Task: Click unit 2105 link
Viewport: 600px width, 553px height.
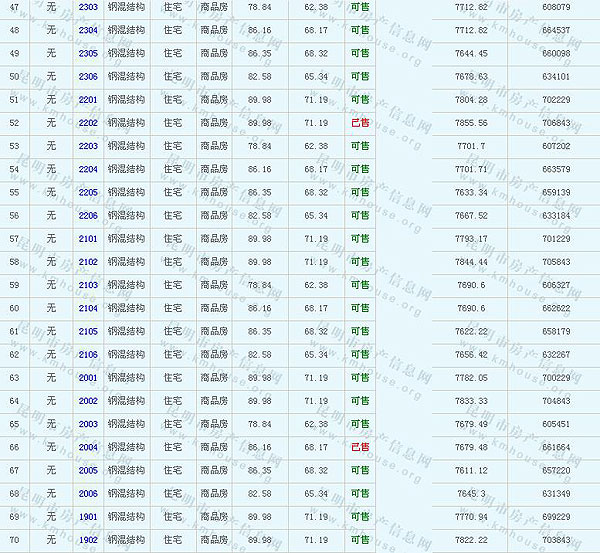Action: tap(88, 331)
